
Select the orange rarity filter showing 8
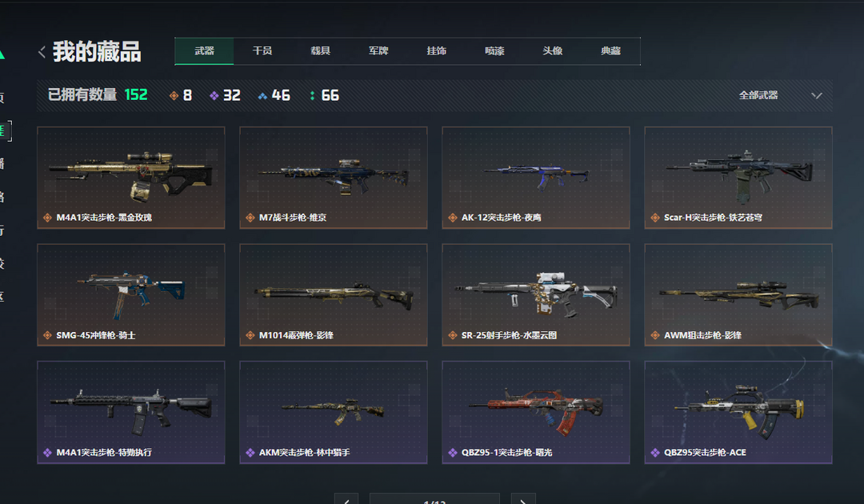click(181, 95)
